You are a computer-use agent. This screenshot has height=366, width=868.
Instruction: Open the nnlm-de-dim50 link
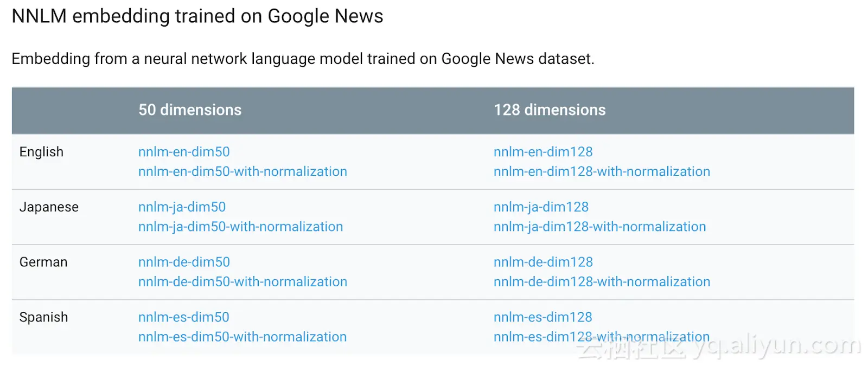click(x=184, y=262)
